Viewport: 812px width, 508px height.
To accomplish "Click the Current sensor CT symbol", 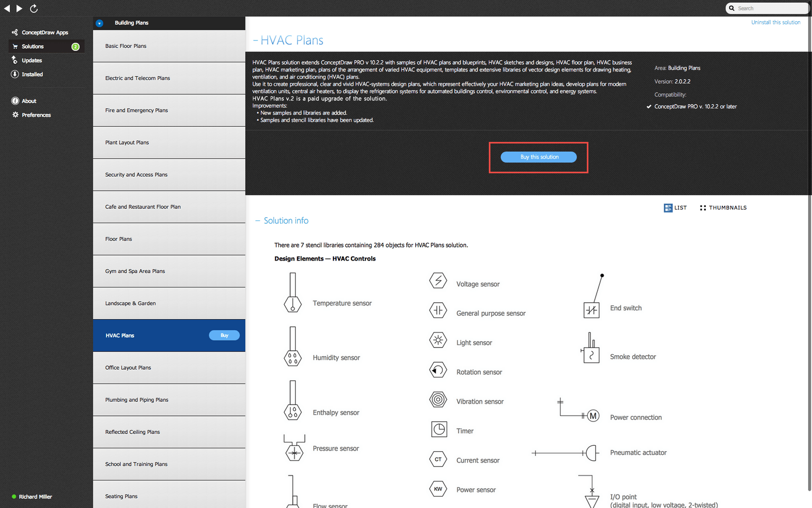I will (438, 459).
